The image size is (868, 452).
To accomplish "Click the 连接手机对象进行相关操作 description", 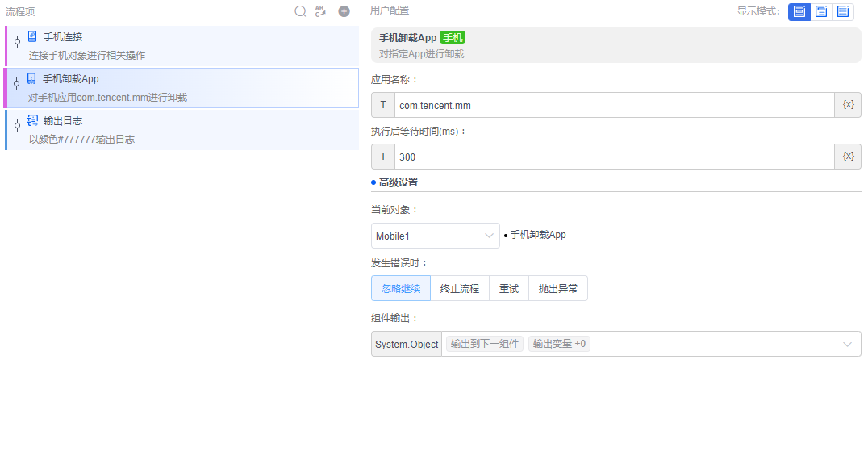I will (87, 56).
